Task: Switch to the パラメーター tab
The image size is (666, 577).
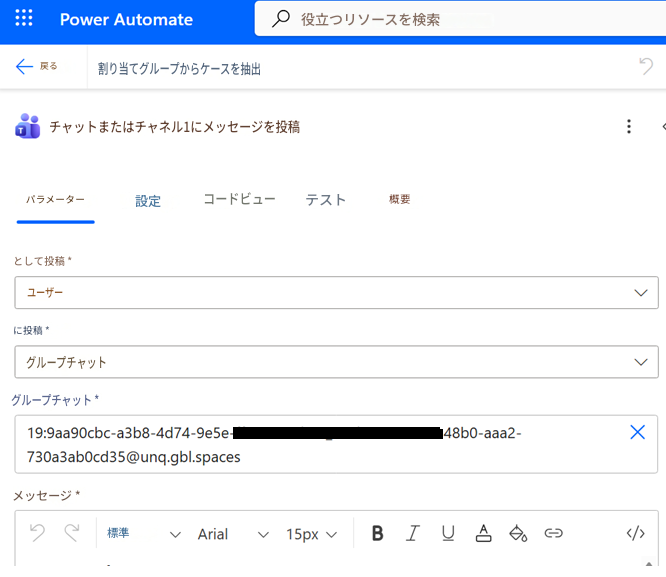Action: (55, 199)
